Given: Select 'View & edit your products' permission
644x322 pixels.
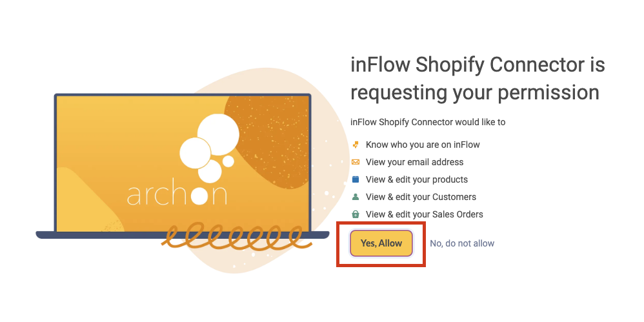Looking at the screenshot, I should pyautogui.click(x=417, y=179).
